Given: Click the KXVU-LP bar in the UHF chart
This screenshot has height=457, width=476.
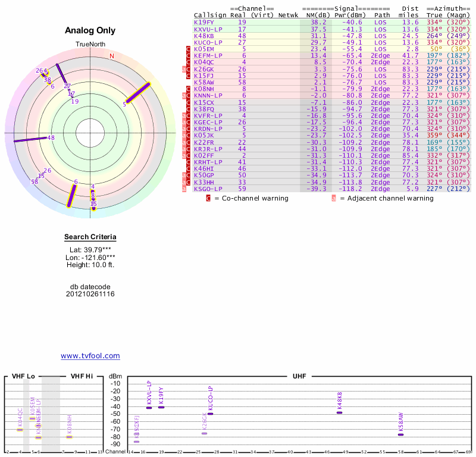Looking at the screenshot, I should click(149, 408).
